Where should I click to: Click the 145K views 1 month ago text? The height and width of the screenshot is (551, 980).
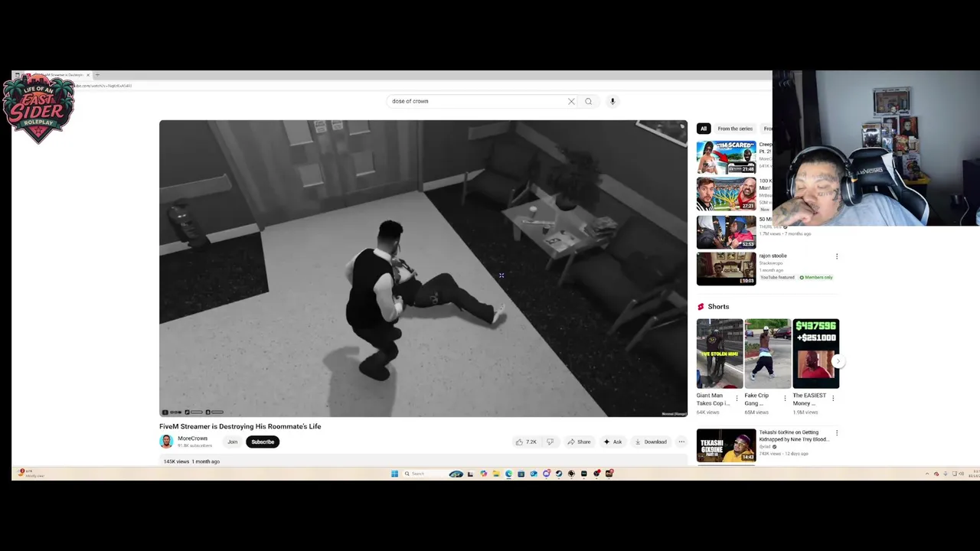191,461
